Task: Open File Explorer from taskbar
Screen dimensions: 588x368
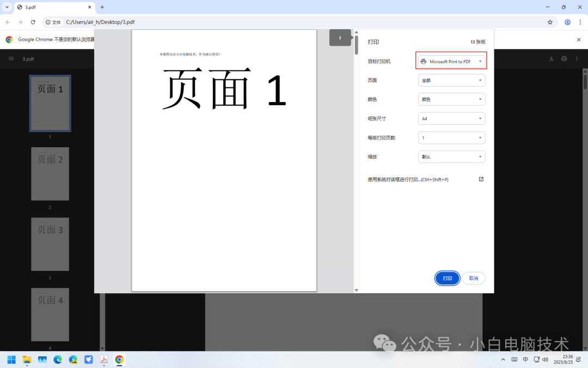Action: [x=27, y=359]
